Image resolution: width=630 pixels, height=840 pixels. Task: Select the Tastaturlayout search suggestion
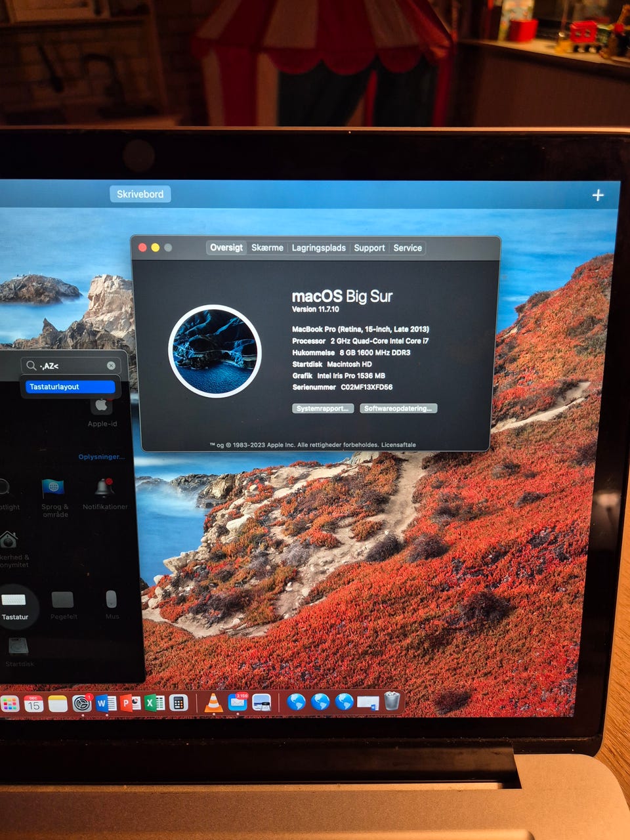pyautogui.click(x=70, y=387)
